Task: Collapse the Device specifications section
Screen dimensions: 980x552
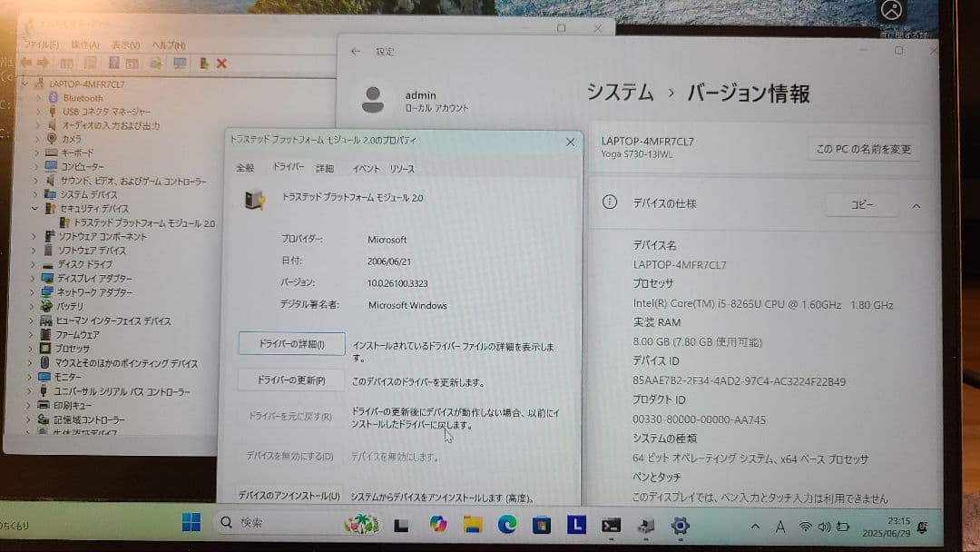Action: point(916,205)
